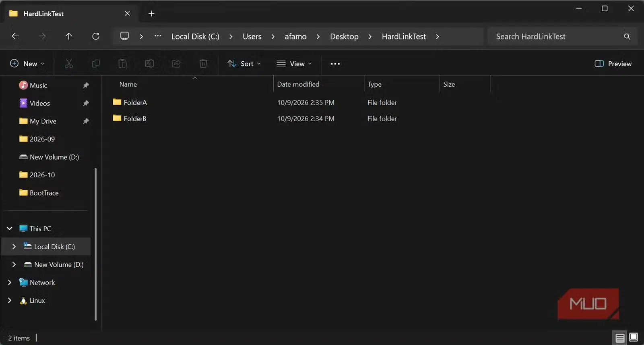644x345 pixels.
Task: Click the Delete trash icon
Action: click(x=203, y=64)
